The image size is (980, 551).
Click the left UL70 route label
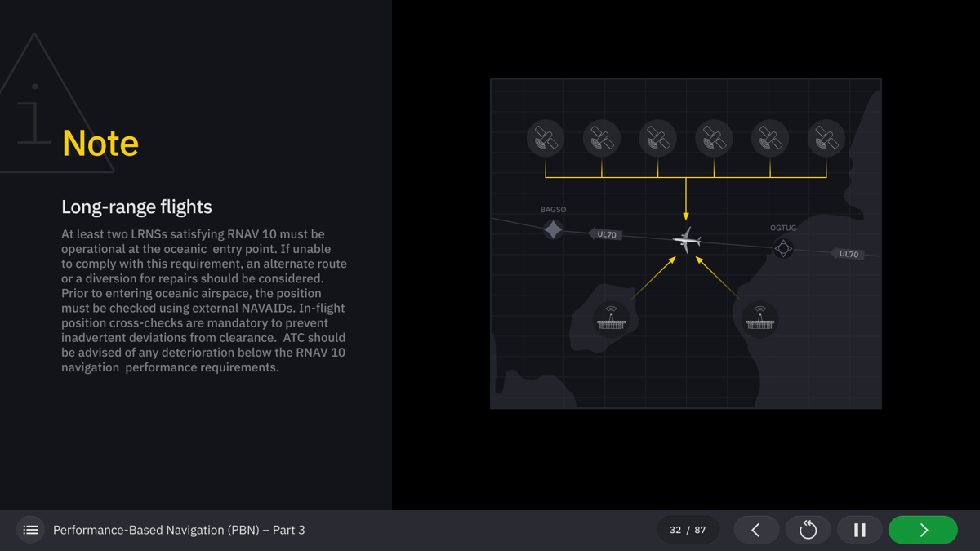tap(606, 234)
